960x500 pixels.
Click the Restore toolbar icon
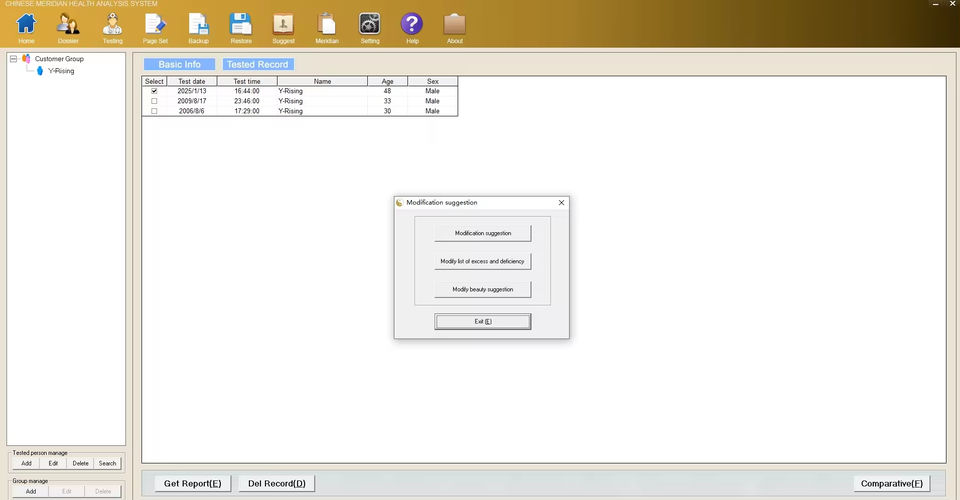[x=241, y=25]
